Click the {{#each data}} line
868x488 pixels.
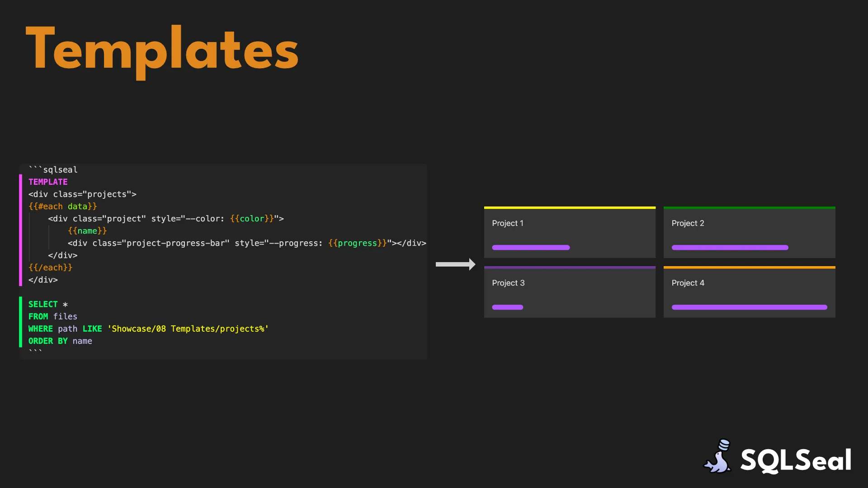pyautogui.click(x=62, y=206)
